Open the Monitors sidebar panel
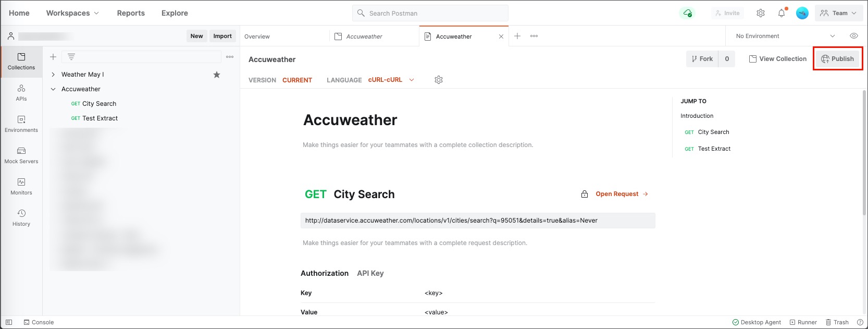Screen dimensions: 868x329 click(x=21, y=187)
